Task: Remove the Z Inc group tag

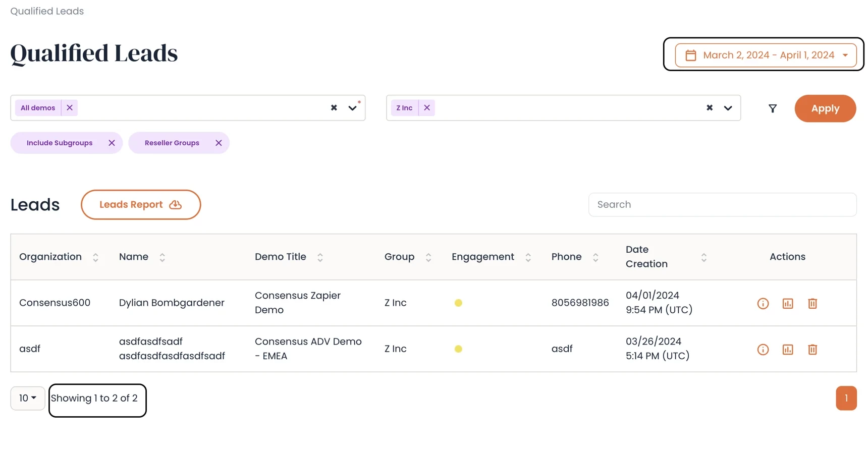Action: pyautogui.click(x=427, y=108)
